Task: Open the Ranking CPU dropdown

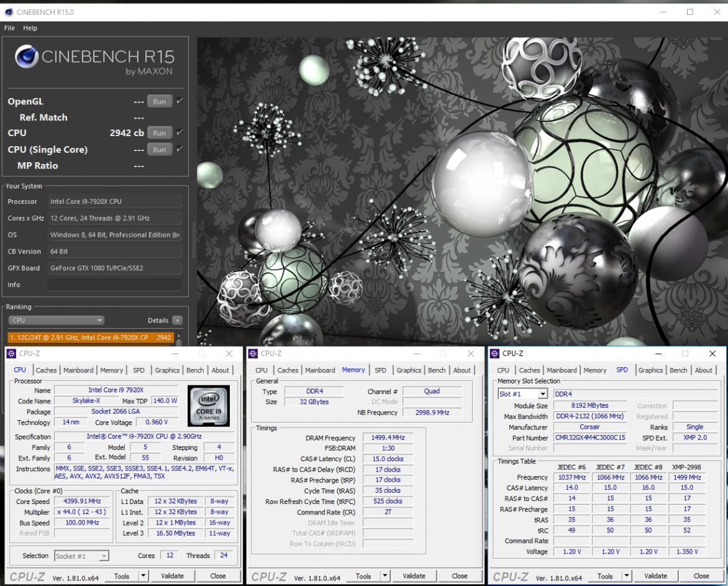Action: click(57, 321)
